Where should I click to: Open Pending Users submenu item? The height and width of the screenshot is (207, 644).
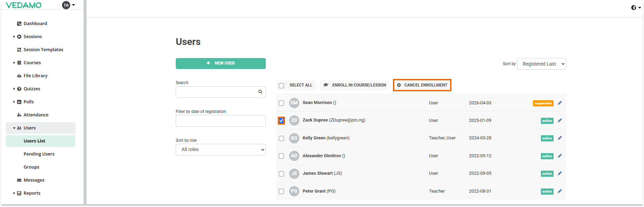(39, 154)
